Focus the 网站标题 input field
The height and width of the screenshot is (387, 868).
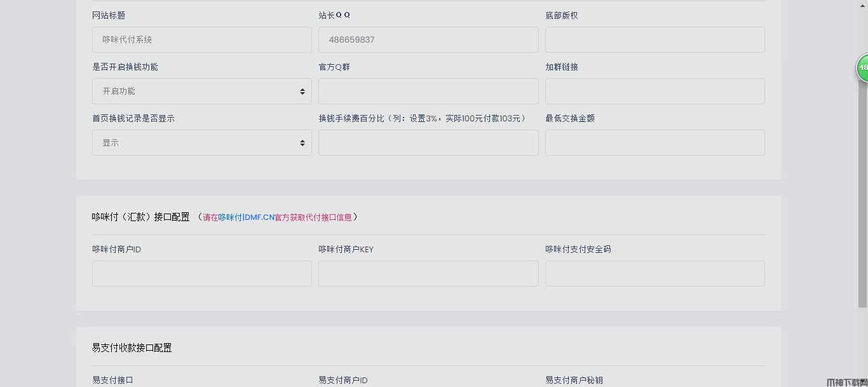tap(202, 39)
